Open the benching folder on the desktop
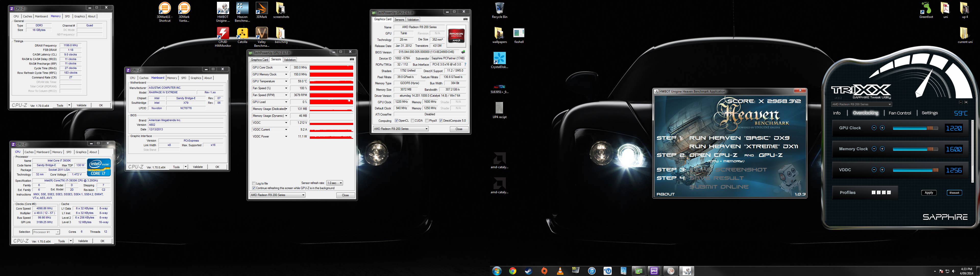 [281, 36]
